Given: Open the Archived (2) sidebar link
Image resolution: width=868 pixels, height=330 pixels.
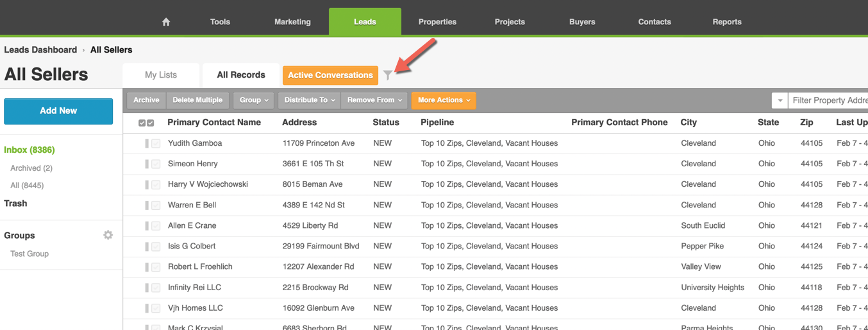Looking at the screenshot, I should [x=31, y=168].
